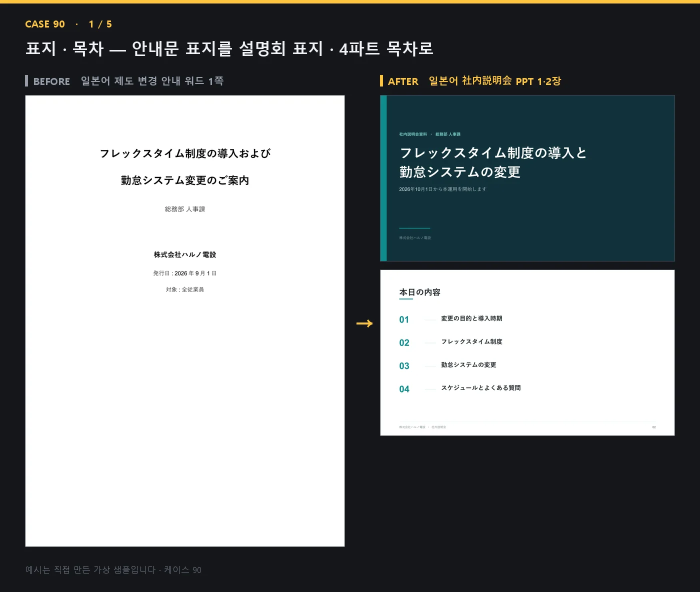Select agenda item "フレックスタイム制度"
Viewport: 700px width, 592px height.
pyautogui.click(x=471, y=342)
